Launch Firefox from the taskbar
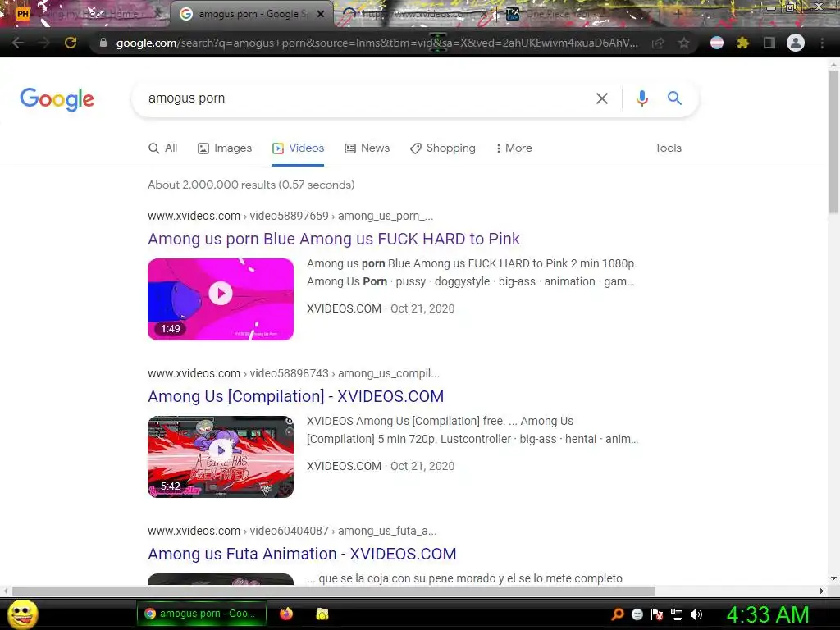Screen dimensions: 840x630 pyautogui.click(x=286, y=614)
